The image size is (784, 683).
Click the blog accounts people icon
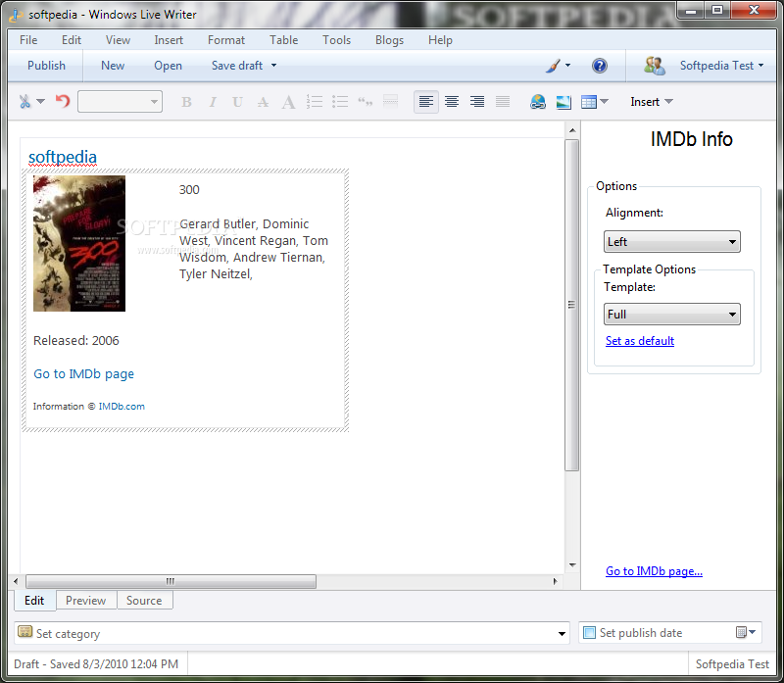point(654,66)
